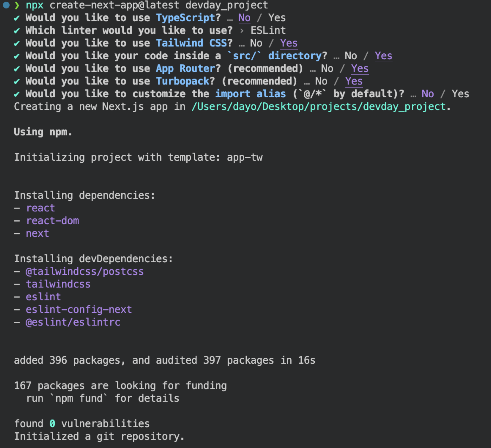Screen dimensions: 491x448
Task: Click the arrow before ESLint
Action: click(242, 31)
